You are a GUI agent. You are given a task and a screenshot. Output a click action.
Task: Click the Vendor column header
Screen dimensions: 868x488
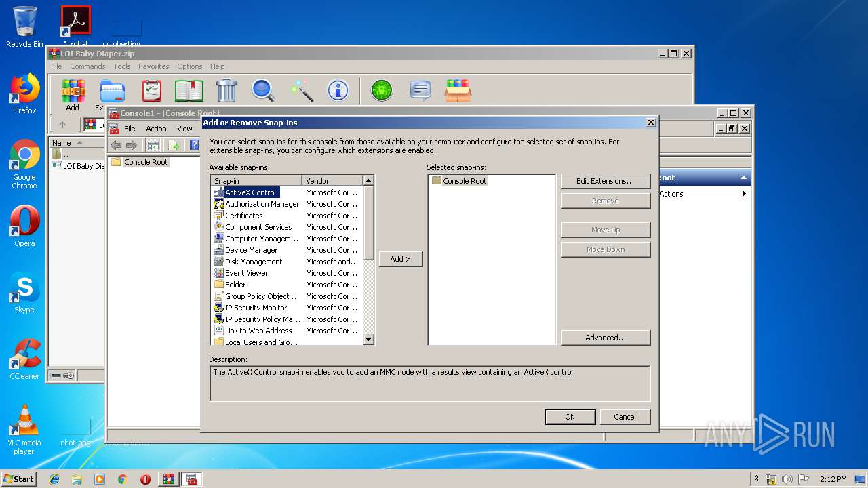click(332, 181)
